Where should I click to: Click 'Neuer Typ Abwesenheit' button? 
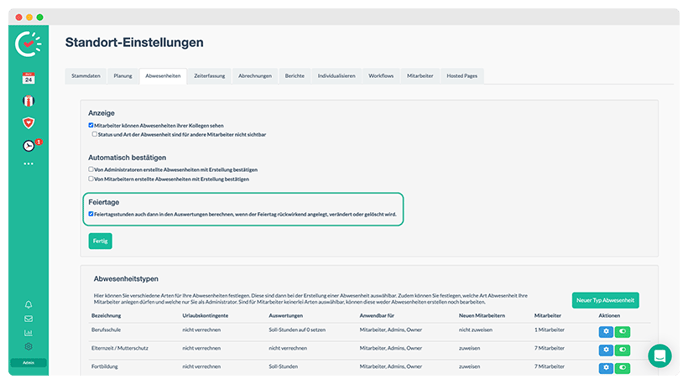(605, 300)
